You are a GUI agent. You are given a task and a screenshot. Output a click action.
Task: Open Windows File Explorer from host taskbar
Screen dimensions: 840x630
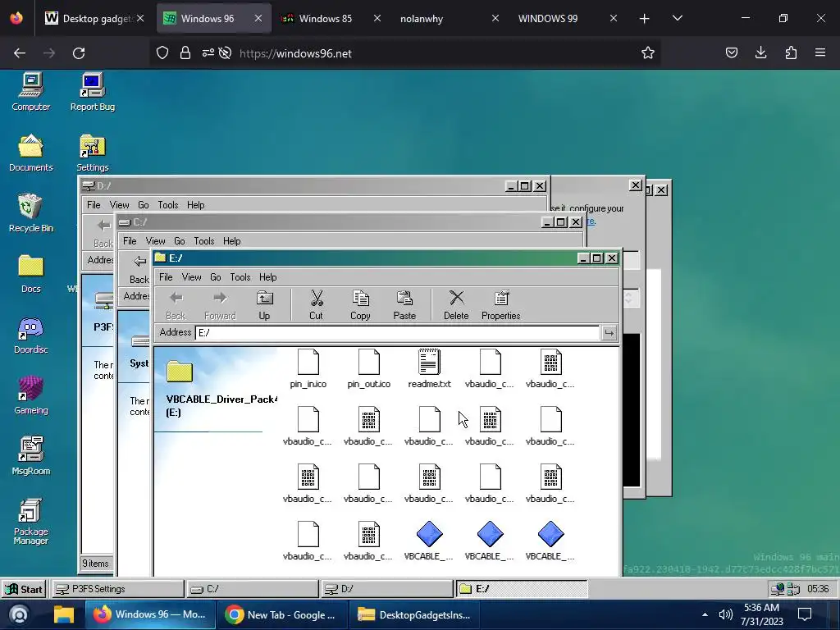pyautogui.click(x=64, y=614)
